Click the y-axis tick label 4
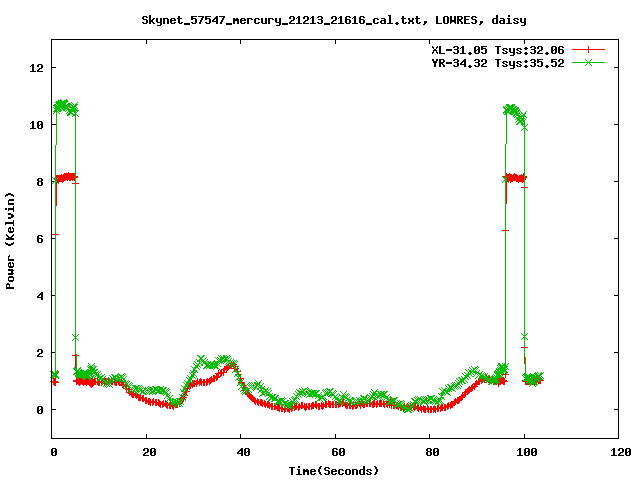 [x=40, y=296]
